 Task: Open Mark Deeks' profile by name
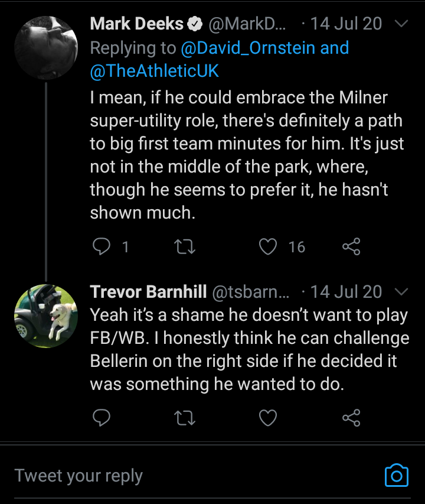pyautogui.click(x=136, y=24)
